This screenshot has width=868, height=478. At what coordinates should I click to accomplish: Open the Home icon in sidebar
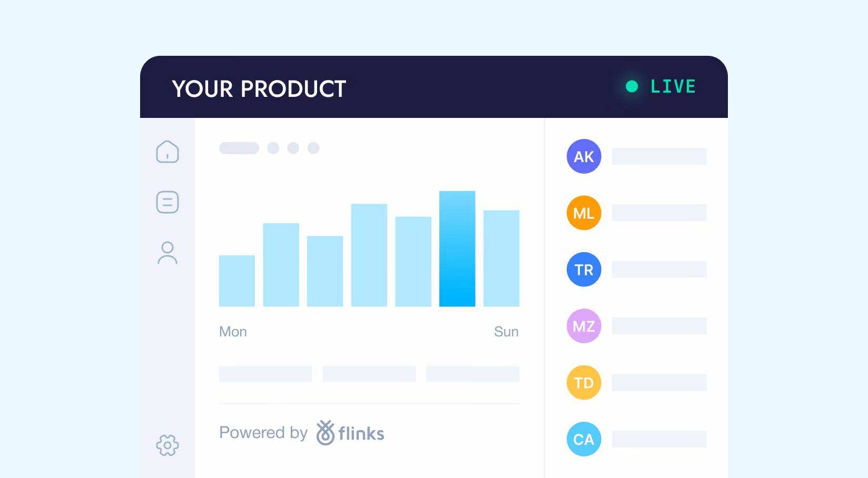(x=167, y=152)
